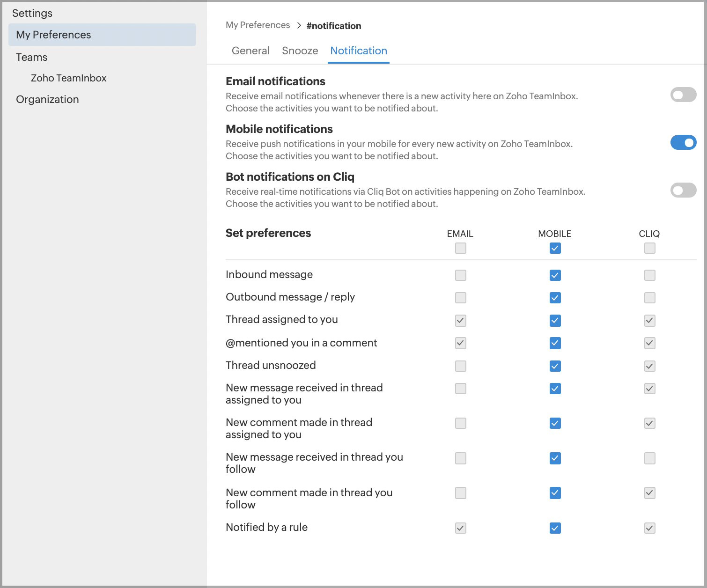The height and width of the screenshot is (588, 707).
Task: Open Teams in the settings sidebar
Action: point(31,57)
